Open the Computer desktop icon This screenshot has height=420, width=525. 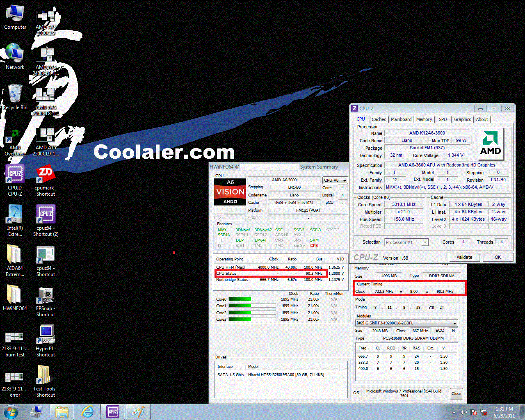[15, 17]
